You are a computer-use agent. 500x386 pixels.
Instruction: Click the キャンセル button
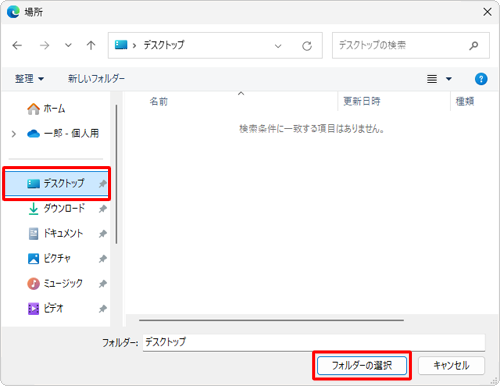click(451, 366)
